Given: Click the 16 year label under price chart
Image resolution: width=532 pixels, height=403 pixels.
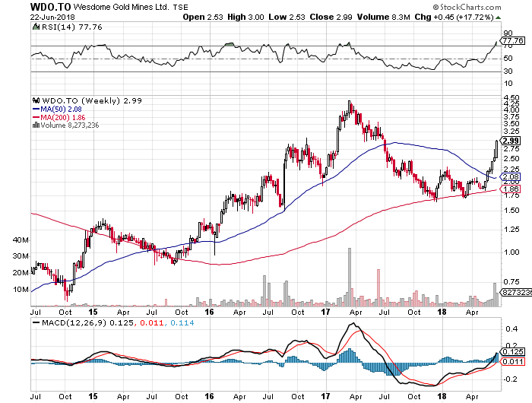Looking at the screenshot, I should 209,312.
